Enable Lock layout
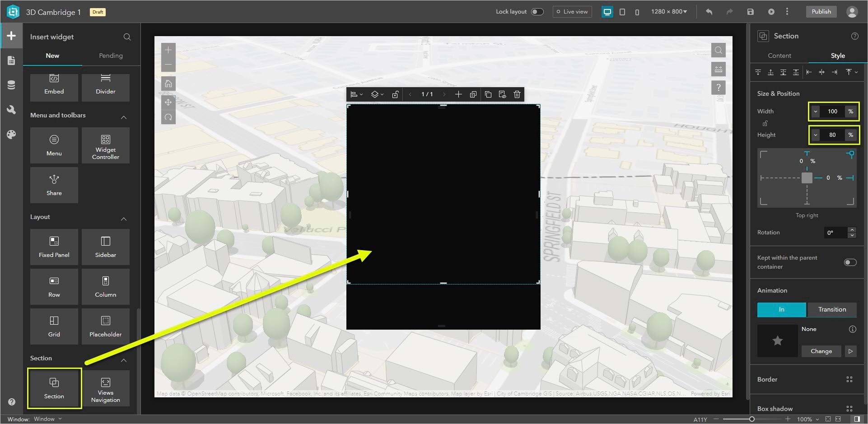 point(537,11)
